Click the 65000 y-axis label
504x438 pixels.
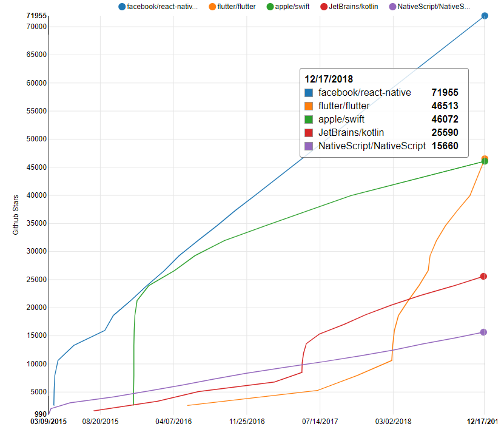pyautogui.click(x=36, y=55)
